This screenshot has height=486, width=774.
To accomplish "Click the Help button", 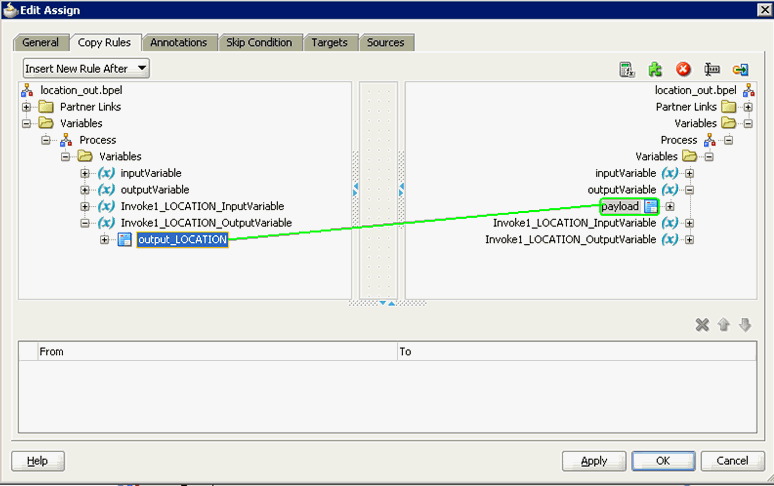I will click(x=38, y=461).
